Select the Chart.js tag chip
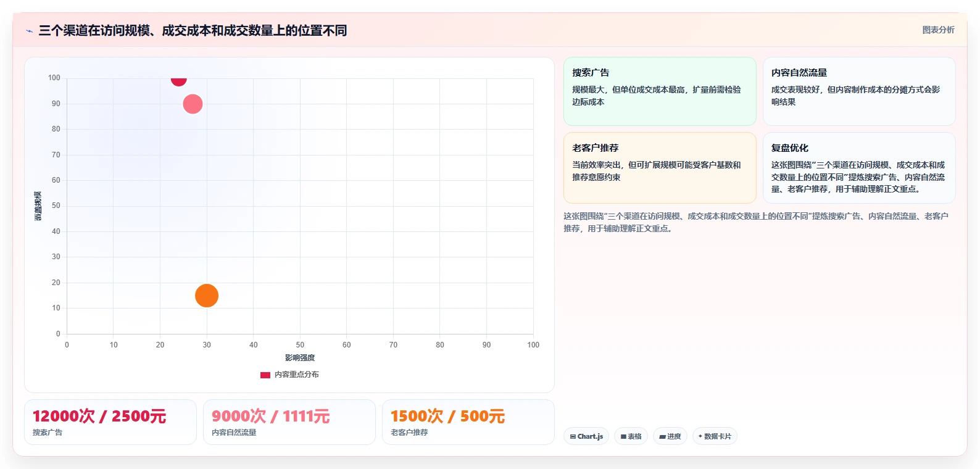The height and width of the screenshot is (469, 980). 586,436
